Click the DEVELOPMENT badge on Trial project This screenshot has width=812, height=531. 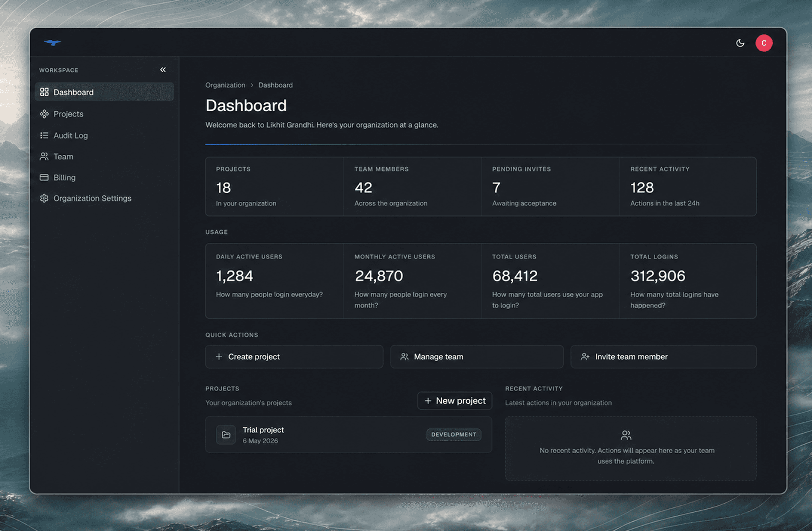point(454,434)
